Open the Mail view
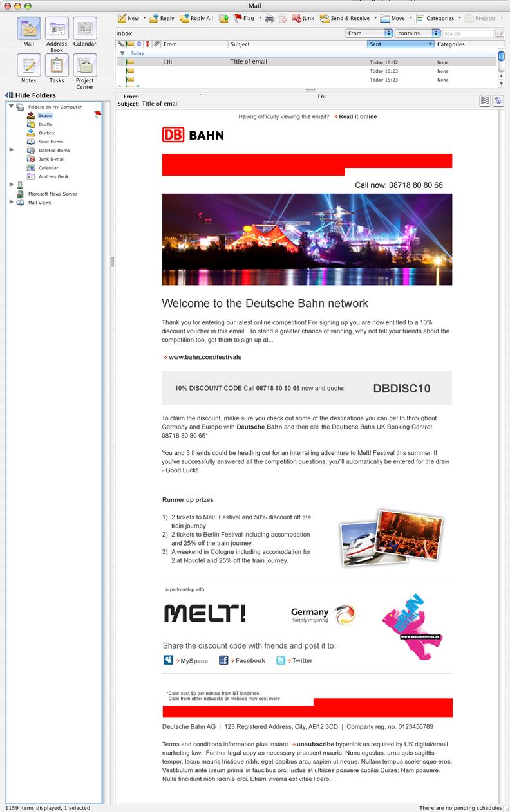Viewport: 510px width, 812px height. [28, 32]
